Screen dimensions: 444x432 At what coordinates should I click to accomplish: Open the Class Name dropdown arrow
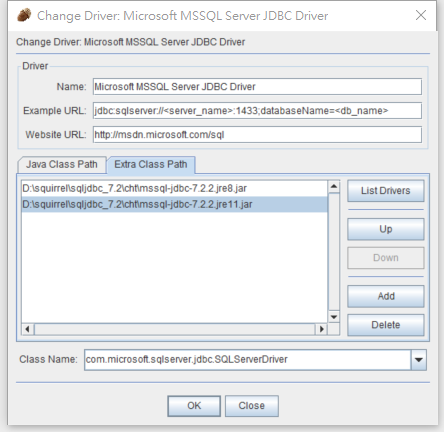[419, 360]
